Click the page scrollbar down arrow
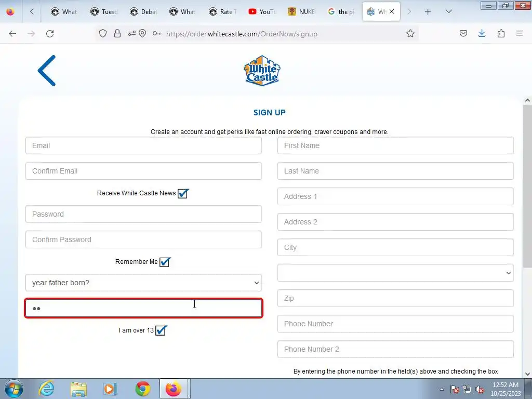This screenshot has width=532, height=399. (527, 374)
